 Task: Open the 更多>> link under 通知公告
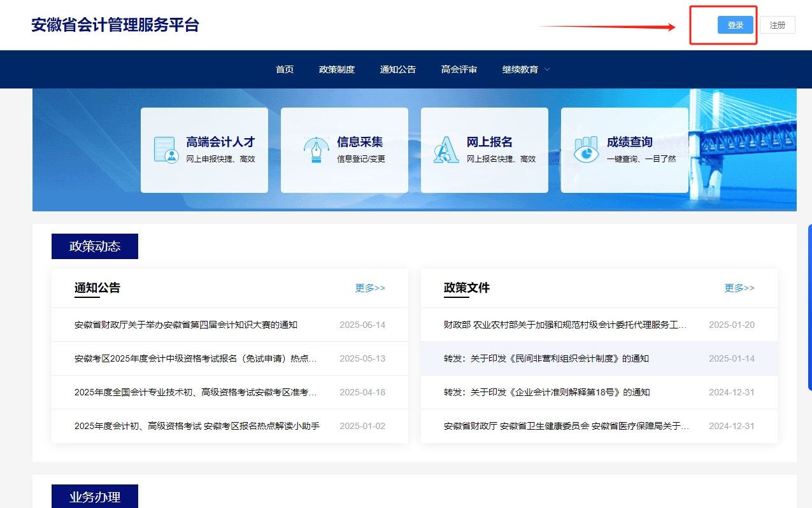point(369,288)
